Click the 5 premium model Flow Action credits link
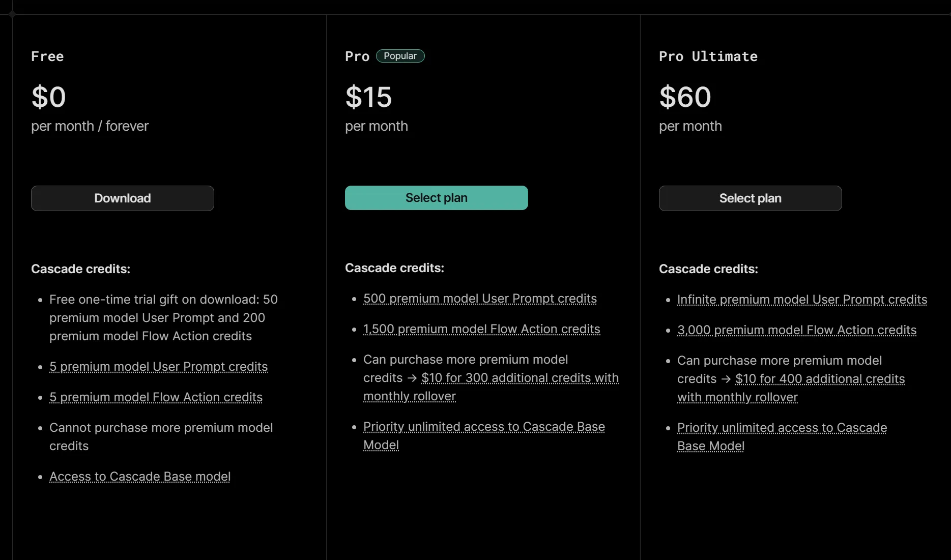 pos(156,397)
